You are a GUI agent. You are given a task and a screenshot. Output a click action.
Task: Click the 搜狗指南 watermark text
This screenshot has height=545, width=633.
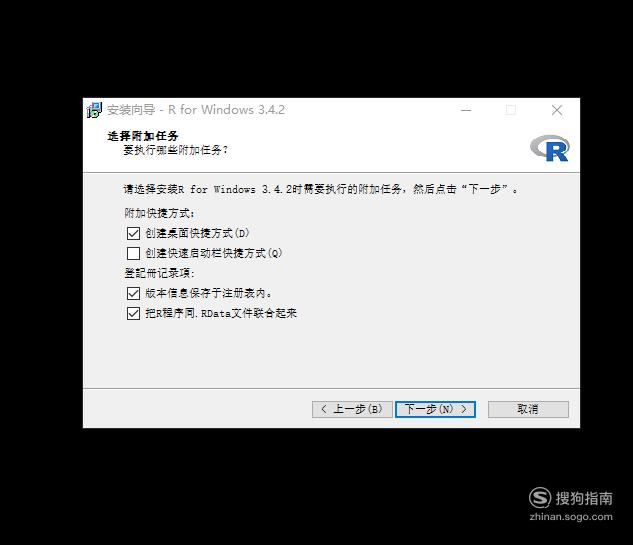584,498
